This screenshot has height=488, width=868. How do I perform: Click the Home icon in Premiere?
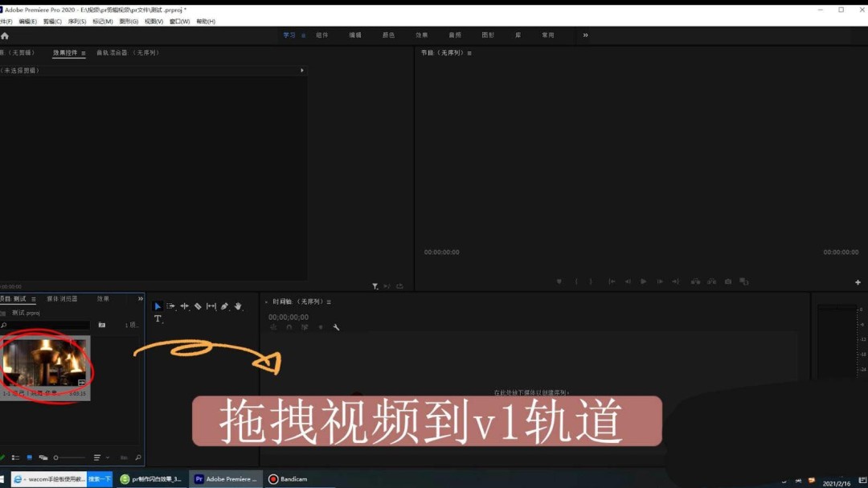tap(5, 36)
